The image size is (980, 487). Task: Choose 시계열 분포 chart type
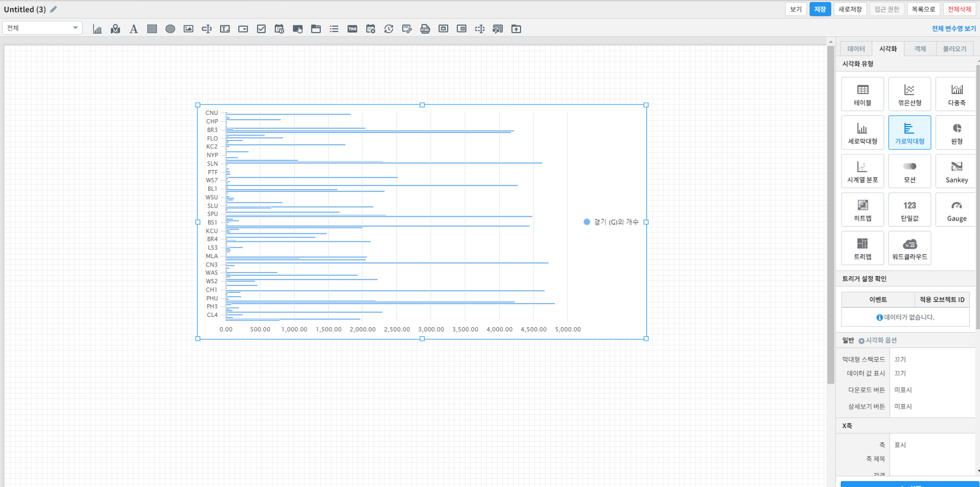862,171
